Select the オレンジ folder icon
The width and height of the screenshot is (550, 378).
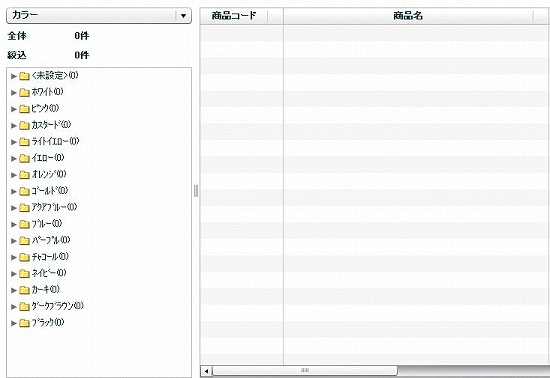click(x=24, y=175)
